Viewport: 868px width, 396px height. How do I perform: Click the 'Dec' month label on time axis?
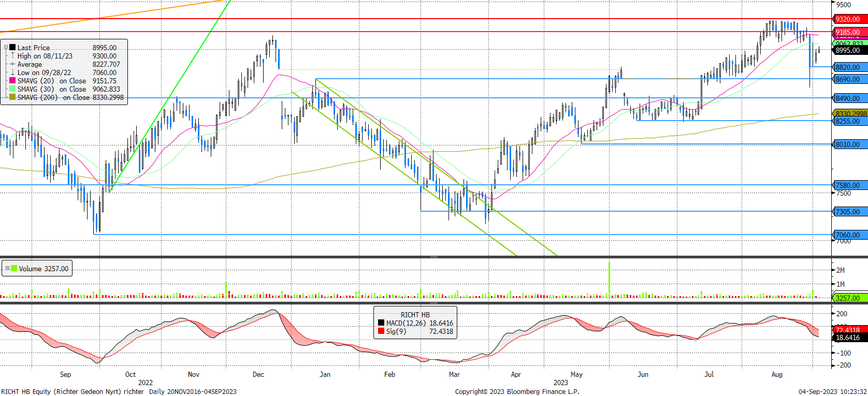[258, 374]
